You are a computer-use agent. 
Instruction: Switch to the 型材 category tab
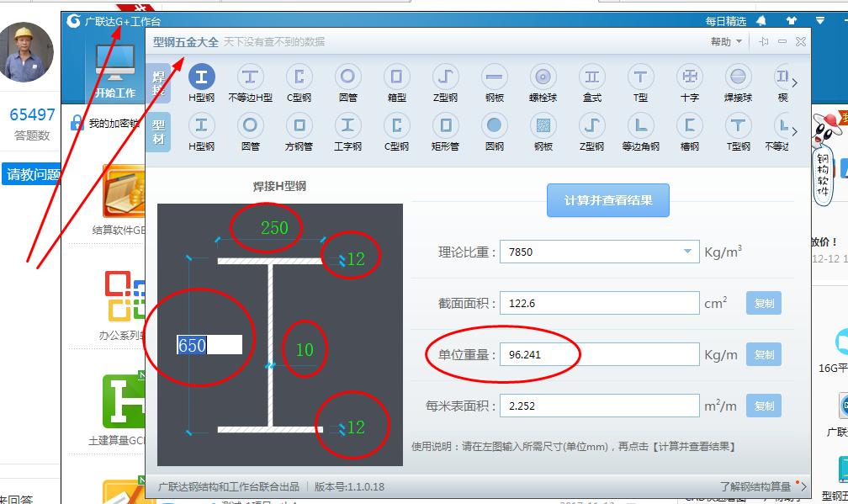tap(158, 132)
